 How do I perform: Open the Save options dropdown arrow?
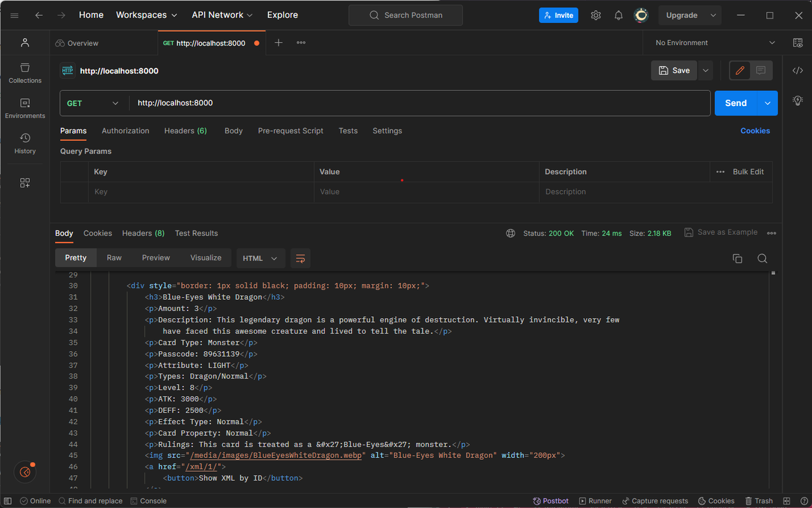coord(705,70)
